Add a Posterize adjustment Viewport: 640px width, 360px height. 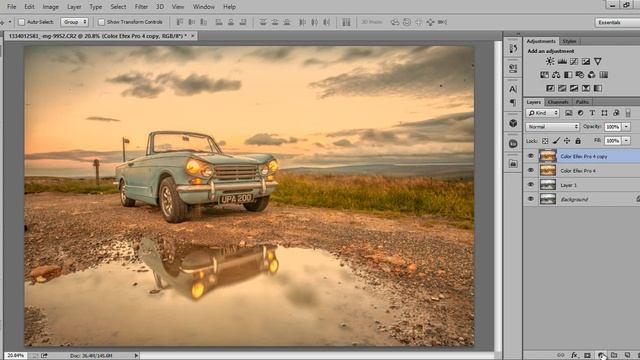[562, 88]
